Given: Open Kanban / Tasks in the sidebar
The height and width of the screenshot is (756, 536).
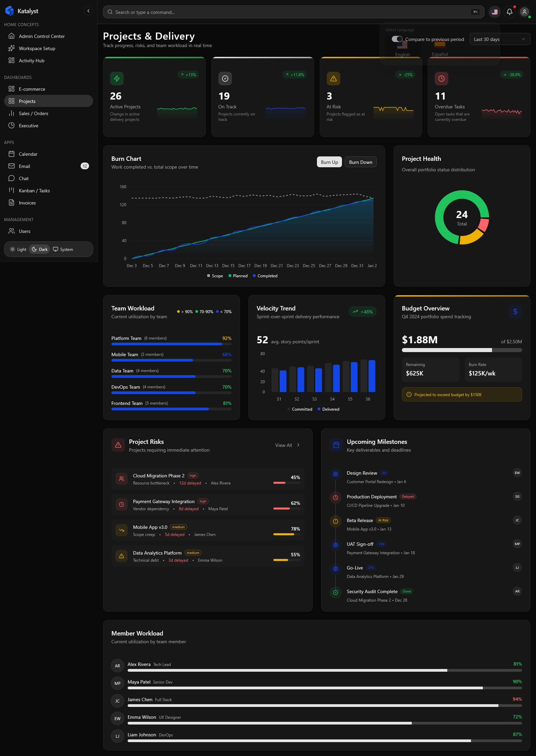Looking at the screenshot, I should (34, 191).
